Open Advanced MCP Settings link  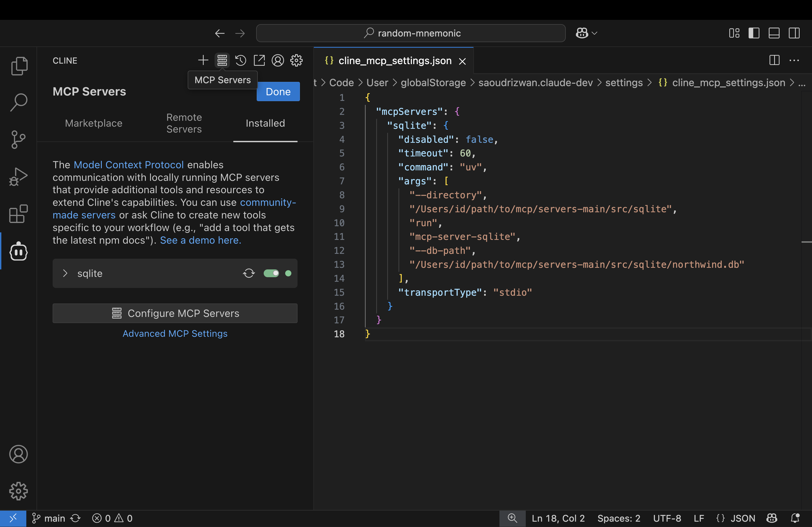(x=175, y=333)
